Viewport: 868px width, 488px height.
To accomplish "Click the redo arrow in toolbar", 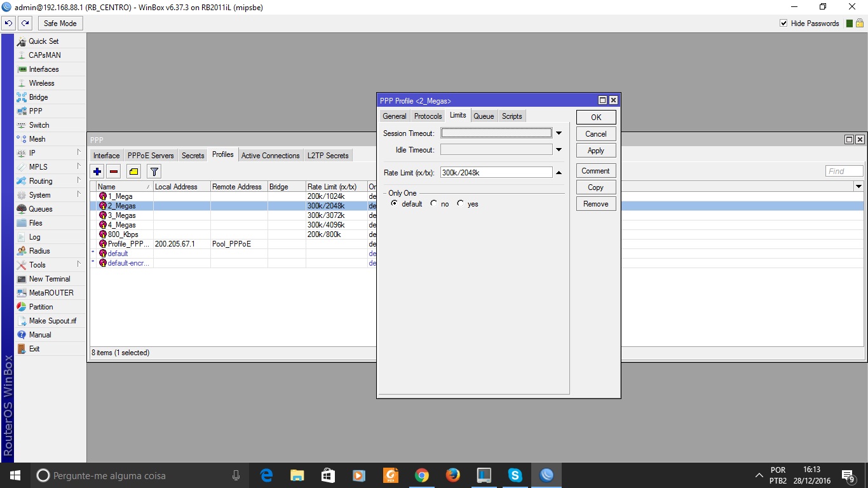I will (x=25, y=24).
